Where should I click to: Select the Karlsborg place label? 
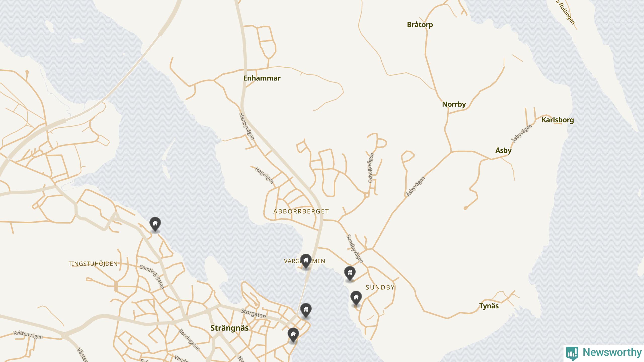pos(558,120)
